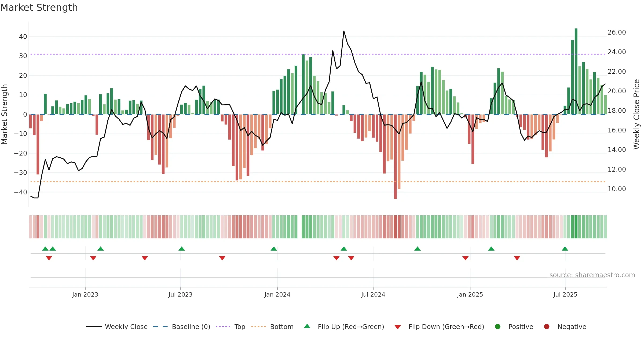Toggle the Negative legend entry

tap(565, 327)
